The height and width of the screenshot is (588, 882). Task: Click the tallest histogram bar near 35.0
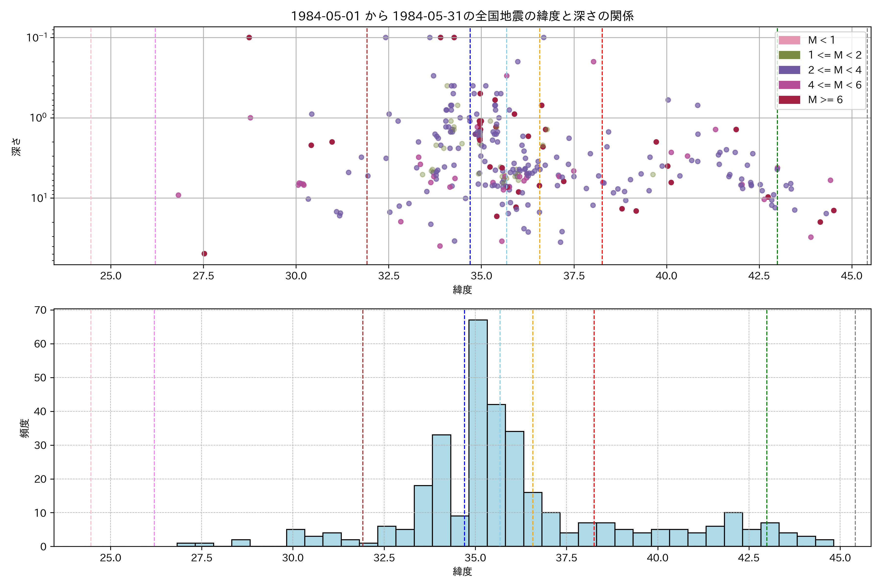(478, 433)
